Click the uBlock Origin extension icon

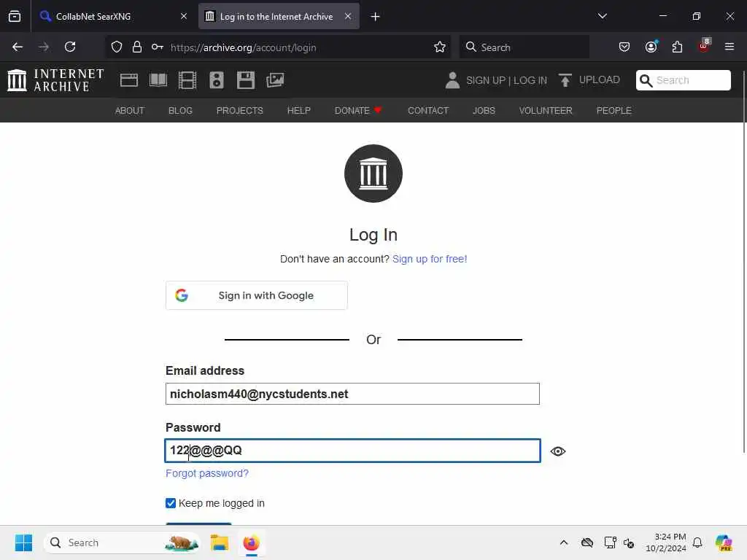[x=704, y=46]
